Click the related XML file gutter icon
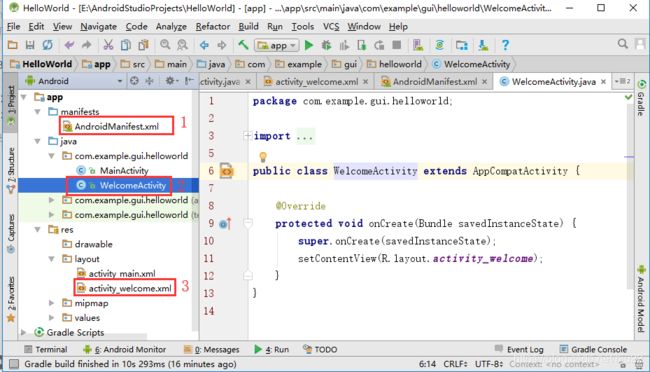The width and height of the screenshot is (650, 372). point(226,170)
